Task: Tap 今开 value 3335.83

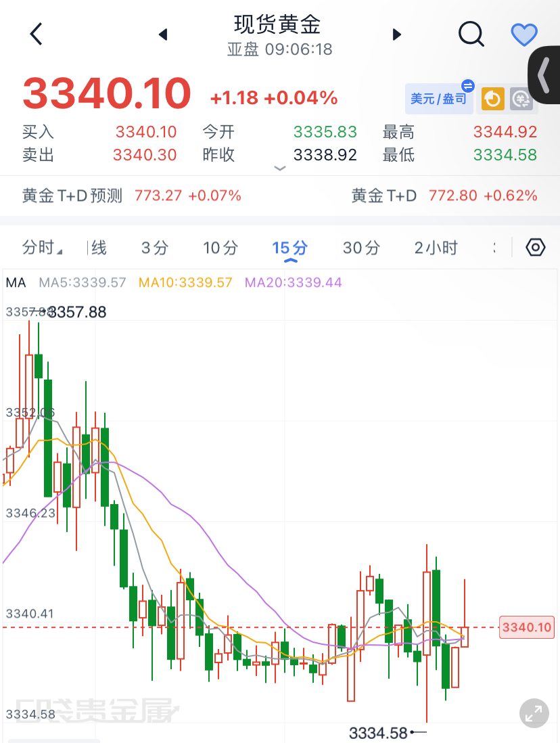Action: pyautogui.click(x=325, y=132)
